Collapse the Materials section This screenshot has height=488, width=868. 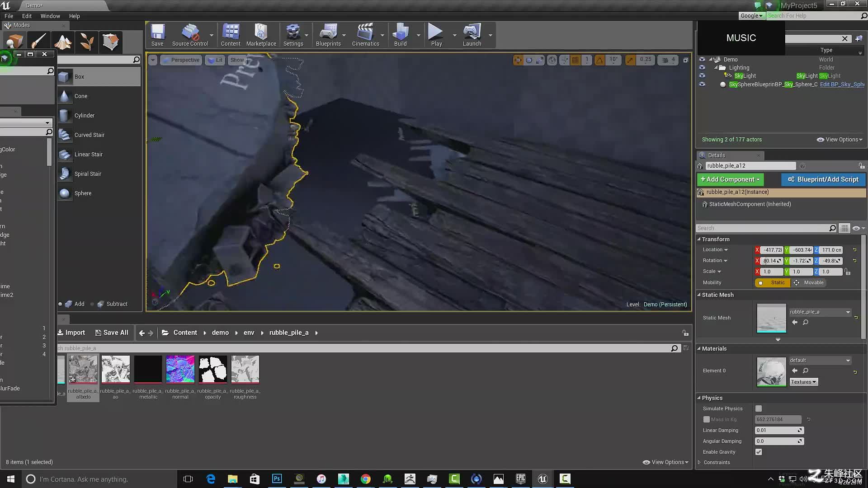699,348
